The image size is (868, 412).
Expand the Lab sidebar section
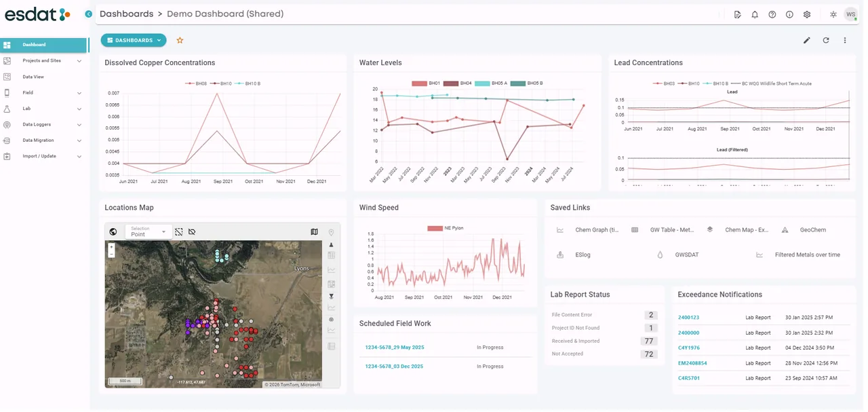(x=45, y=109)
